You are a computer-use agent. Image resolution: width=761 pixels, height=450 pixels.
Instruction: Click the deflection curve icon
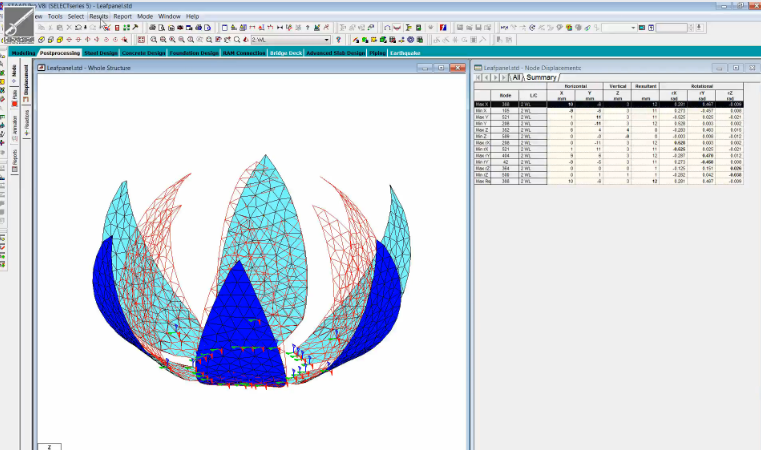[x=397, y=28]
